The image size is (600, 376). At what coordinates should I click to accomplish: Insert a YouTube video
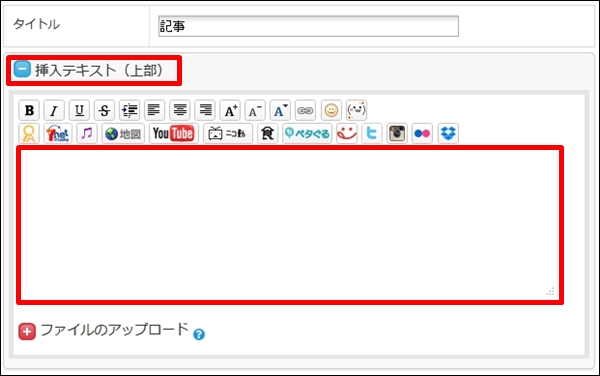point(174,133)
